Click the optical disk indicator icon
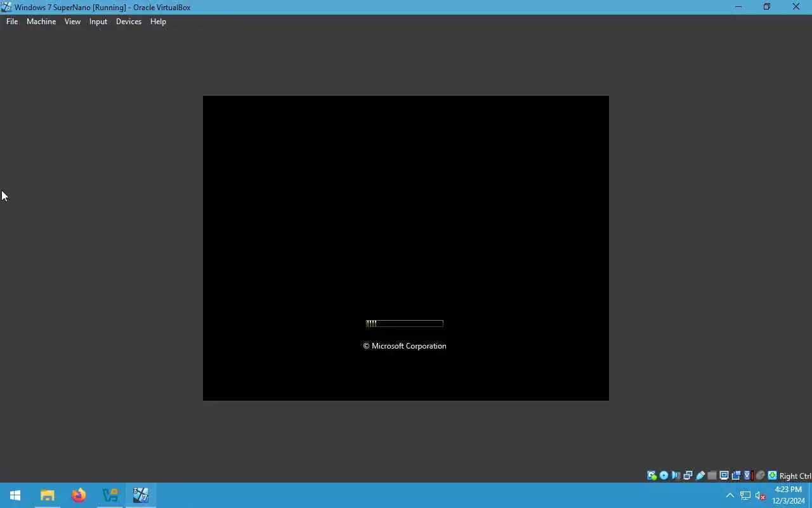Screen dimensions: 812x508 (664, 476)
